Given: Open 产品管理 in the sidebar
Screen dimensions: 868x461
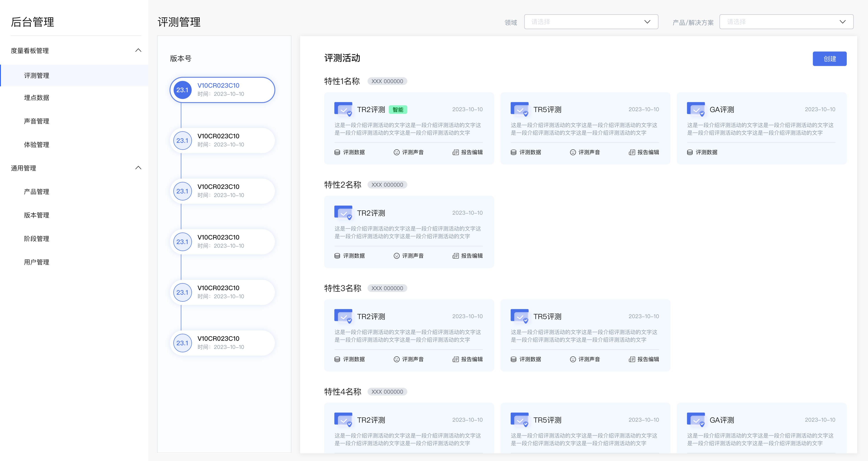Looking at the screenshot, I should [x=36, y=192].
